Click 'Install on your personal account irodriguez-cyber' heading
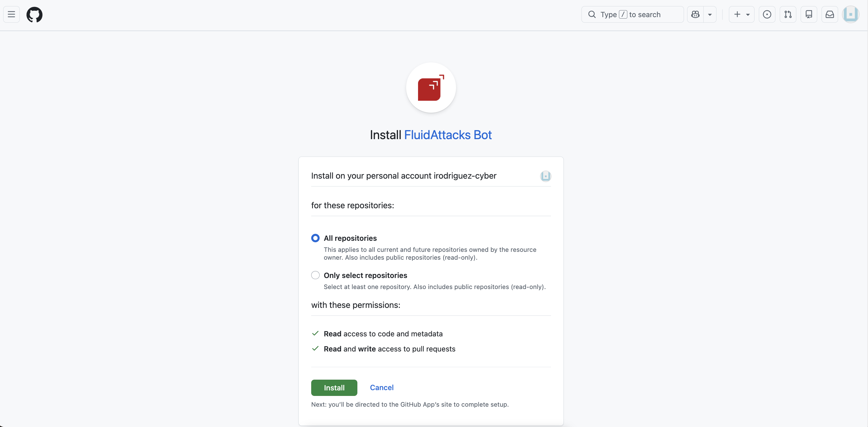The image size is (868, 427). point(404,176)
